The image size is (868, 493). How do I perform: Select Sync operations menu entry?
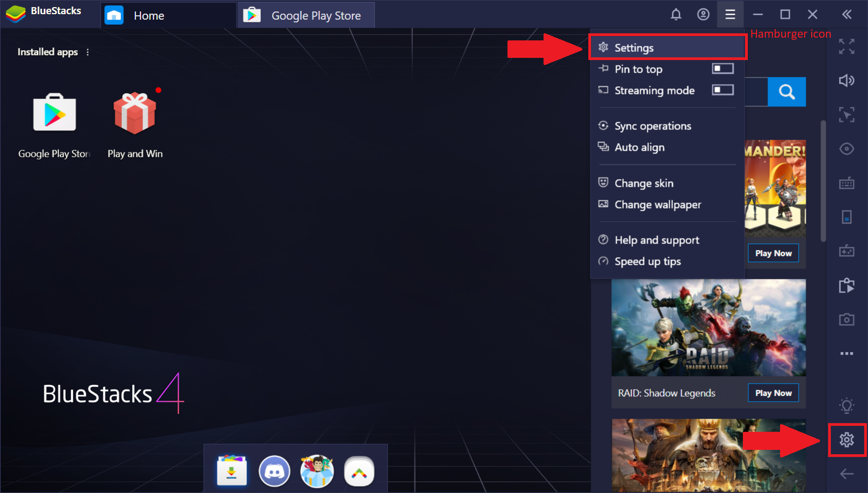[x=668, y=126]
